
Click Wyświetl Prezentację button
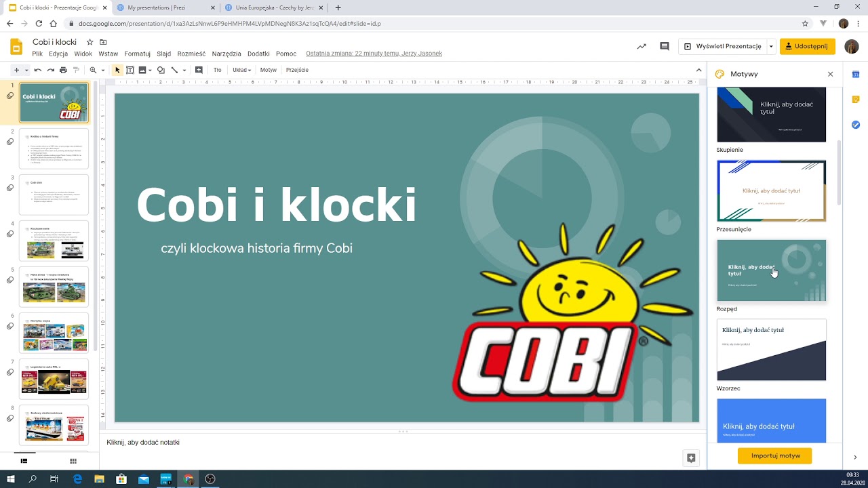[x=722, y=46]
